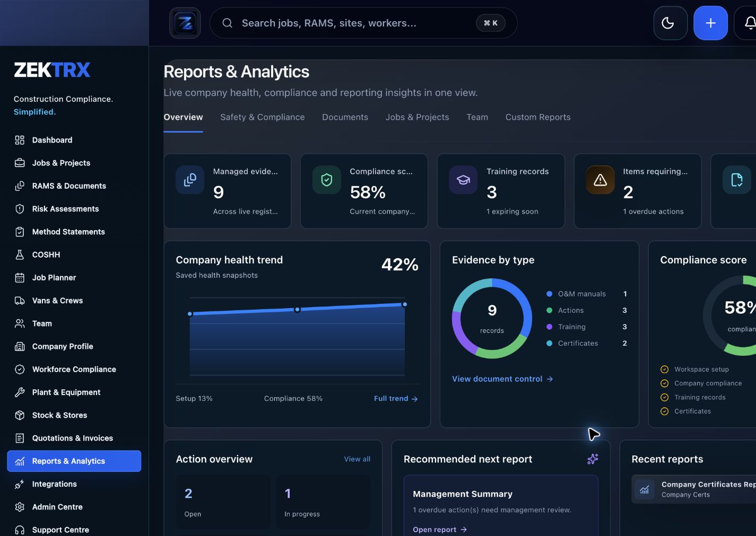Click the Certificates check item in Compliance score
This screenshot has height=536, width=756.
pyautogui.click(x=685, y=411)
